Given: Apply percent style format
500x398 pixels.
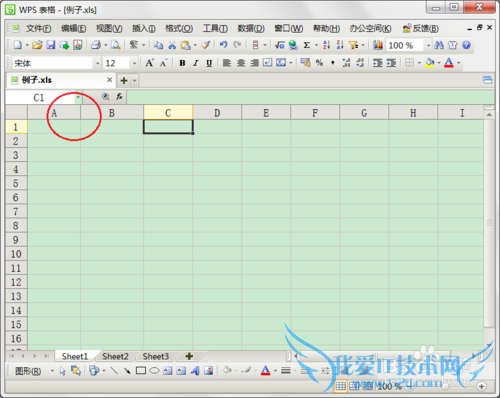Looking at the screenshot, I should 319,63.
